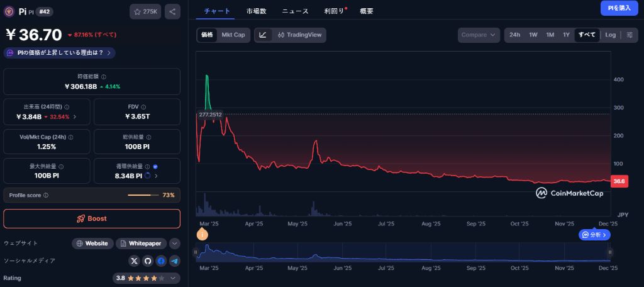Click the Boost button
The width and height of the screenshot is (644, 287).
(92, 218)
